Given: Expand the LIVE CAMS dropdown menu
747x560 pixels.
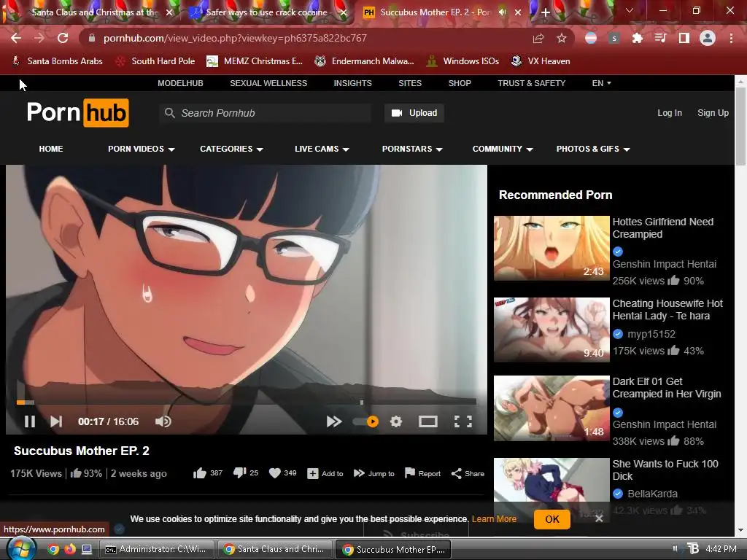Looking at the screenshot, I should (x=322, y=149).
